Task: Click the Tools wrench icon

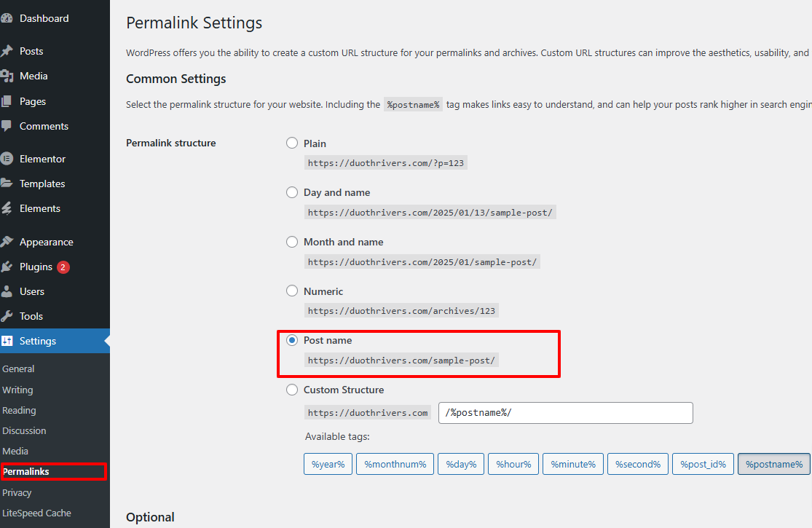Action: click(7, 316)
